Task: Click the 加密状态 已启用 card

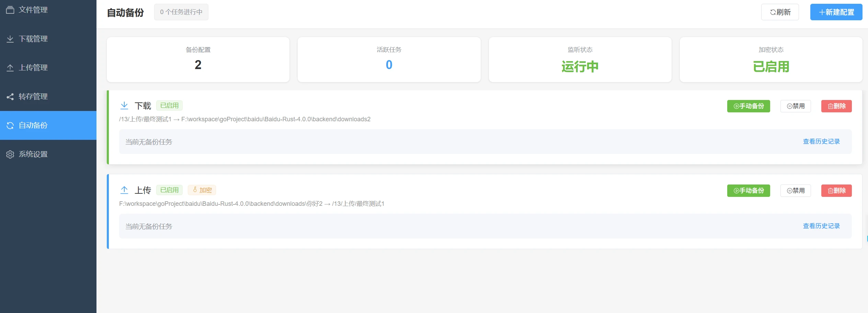Action: point(771,59)
